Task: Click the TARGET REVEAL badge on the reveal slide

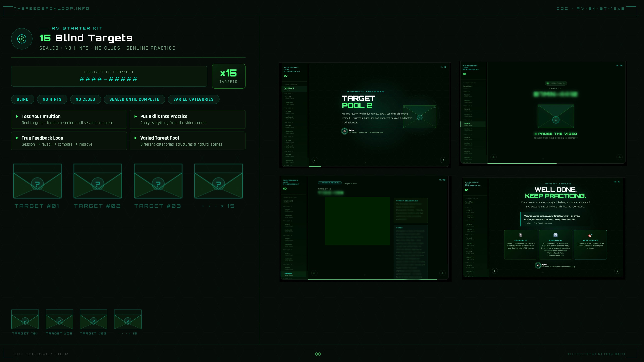Action: (330, 183)
